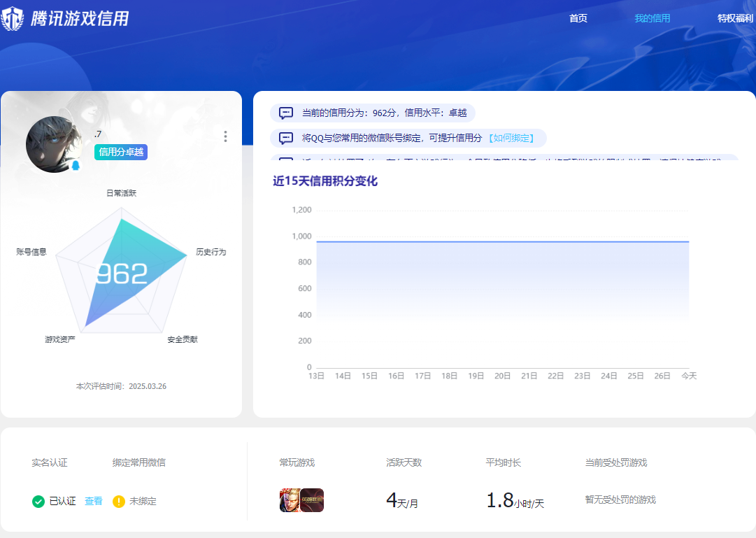
Task: Click the 查看 link next to 已认证
Action: click(94, 502)
